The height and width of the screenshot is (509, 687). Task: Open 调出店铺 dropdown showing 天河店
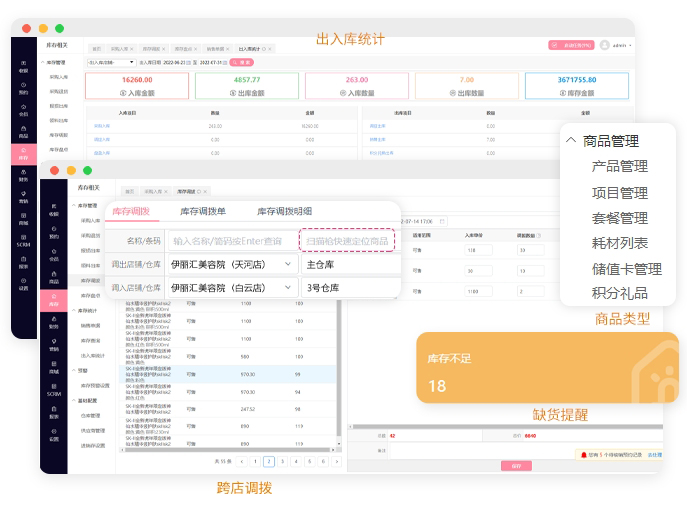tap(232, 264)
